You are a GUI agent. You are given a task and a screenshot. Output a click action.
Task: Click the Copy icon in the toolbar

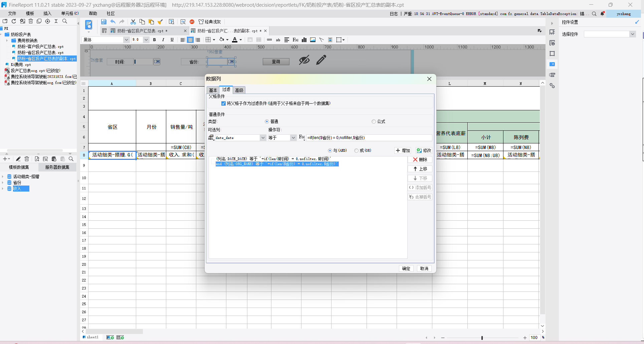pyautogui.click(x=142, y=22)
